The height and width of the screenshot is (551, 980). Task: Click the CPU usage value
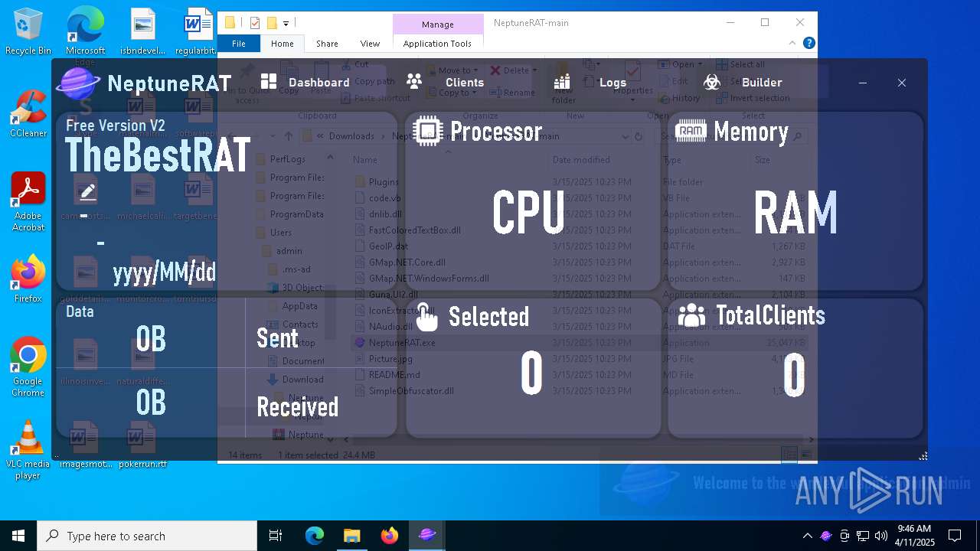tap(528, 213)
